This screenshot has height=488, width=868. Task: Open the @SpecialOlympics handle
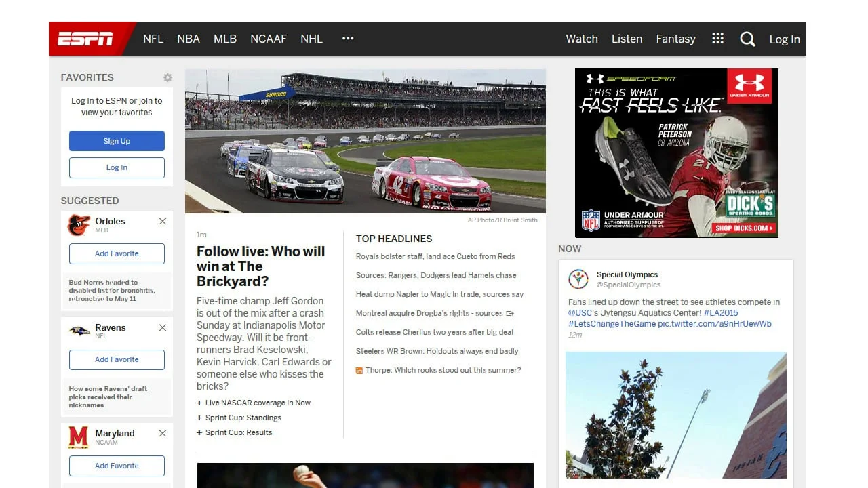[x=629, y=285]
